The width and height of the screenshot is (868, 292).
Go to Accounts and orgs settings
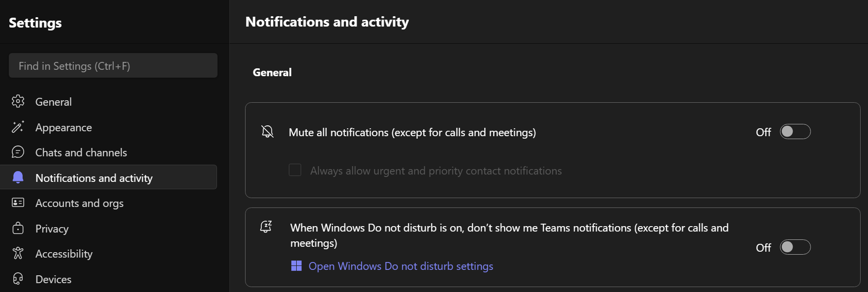pyautogui.click(x=79, y=203)
